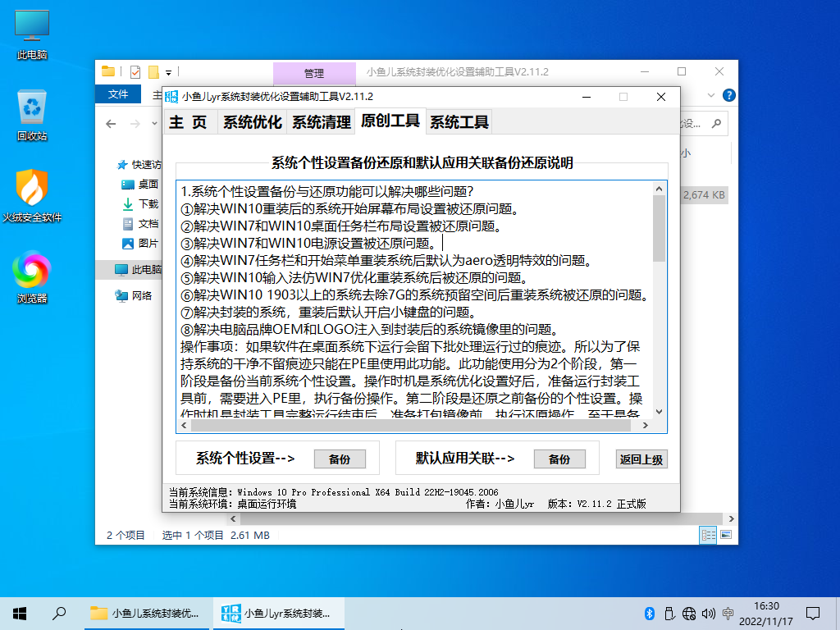
Task: Open the 管理 ribbon tab in Explorer
Action: click(x=314, y=73)
